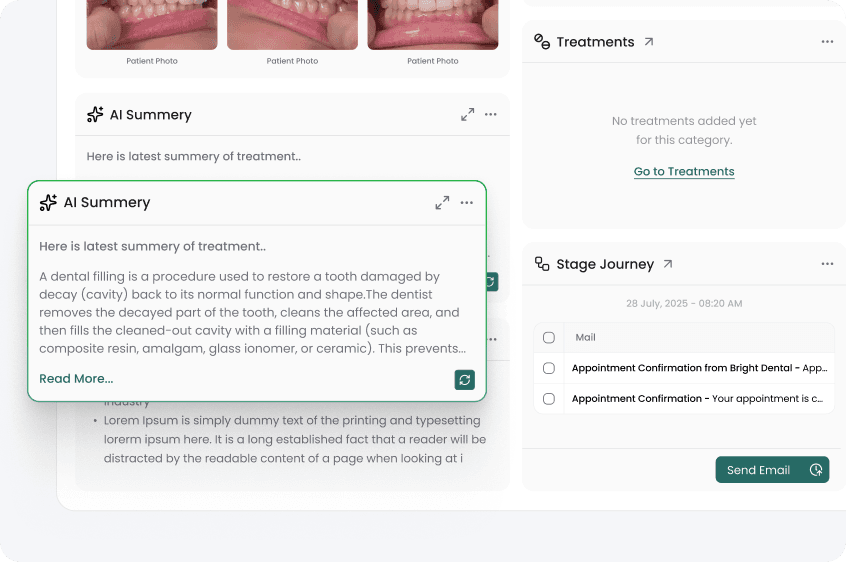Open the AI Summery popup options menu
Viewport: 846px width, 562px height.
click(467, 203)
